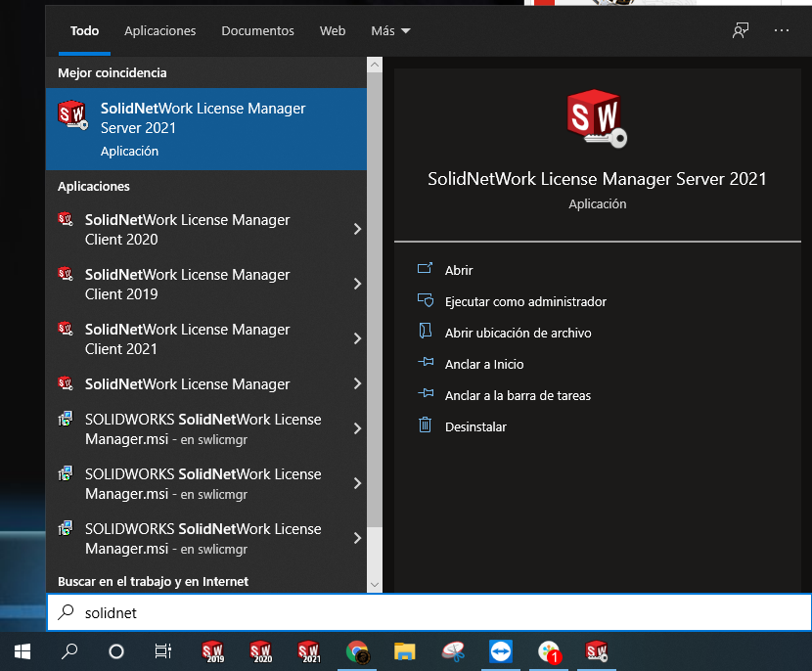Click the trash icon for Desinstalar

pos(425,425)
